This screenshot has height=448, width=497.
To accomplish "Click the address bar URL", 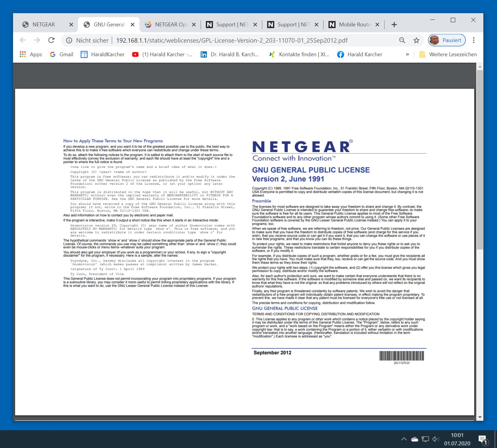I will click(232, 41).
